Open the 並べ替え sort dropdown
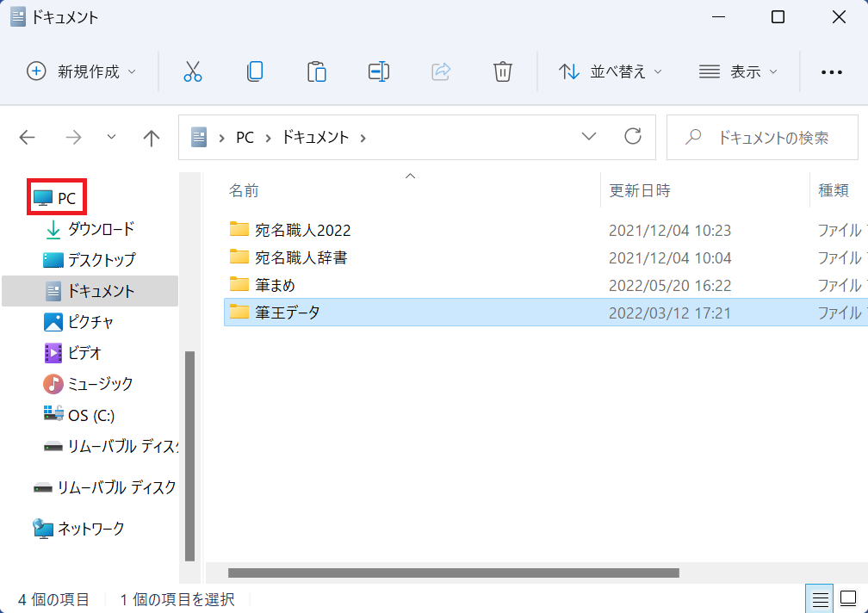 pyautogui.click(x=610, y=71)
